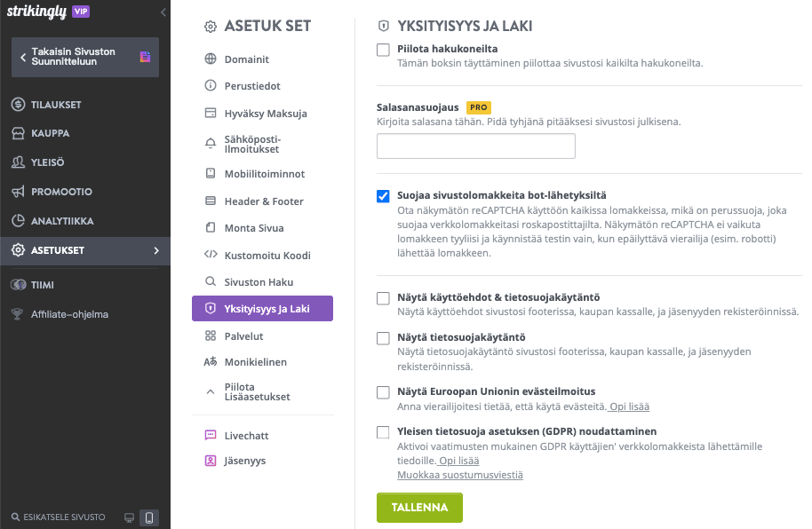The height and width of the screenshot is (529, 812).
Task: Click the Kauppa store icon
Action: pyautogui.click(x=18, y=133)
